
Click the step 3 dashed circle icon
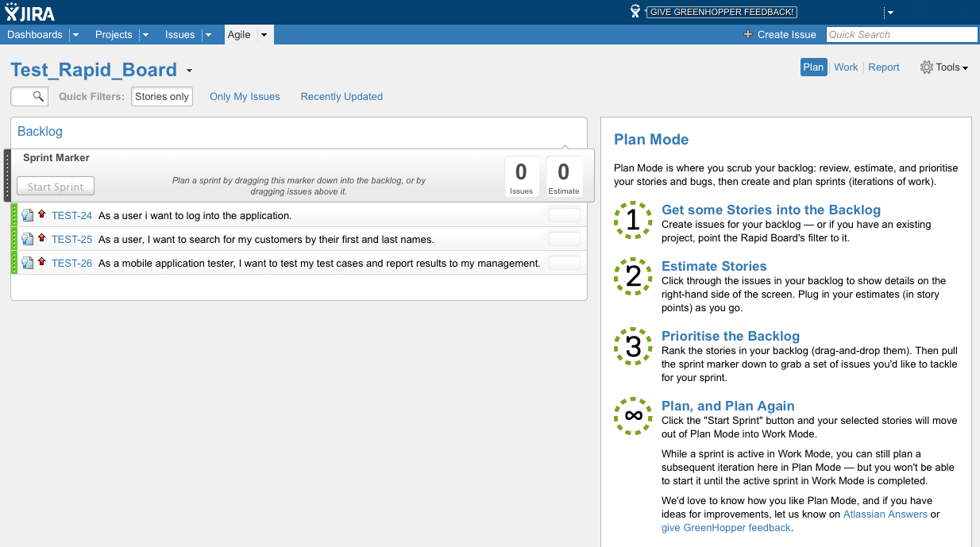[x=633, y=346]
